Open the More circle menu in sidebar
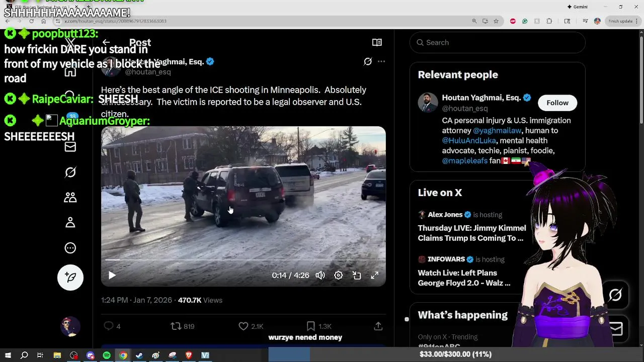The width and height of the screenshot is (644, 362). coord(70,248)
